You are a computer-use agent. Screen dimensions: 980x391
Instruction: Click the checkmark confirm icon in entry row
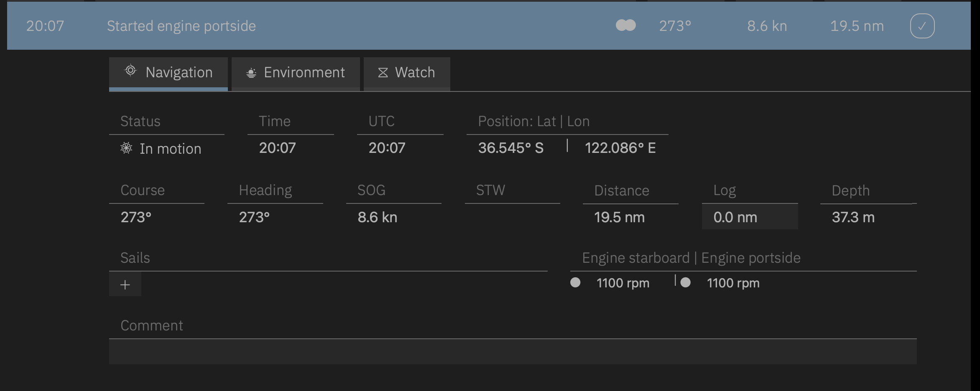922,26
